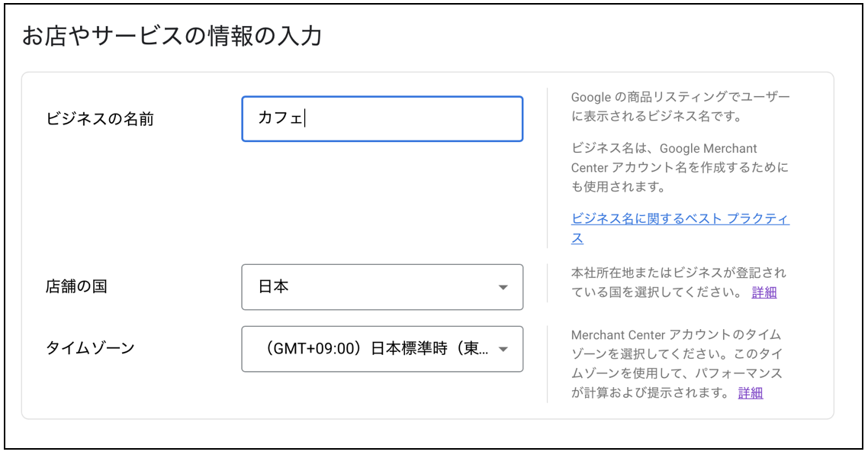The width and height of the screenshot is (868, 455).
Task: Select the 日本 value in the country box
Action: (274, 287)
